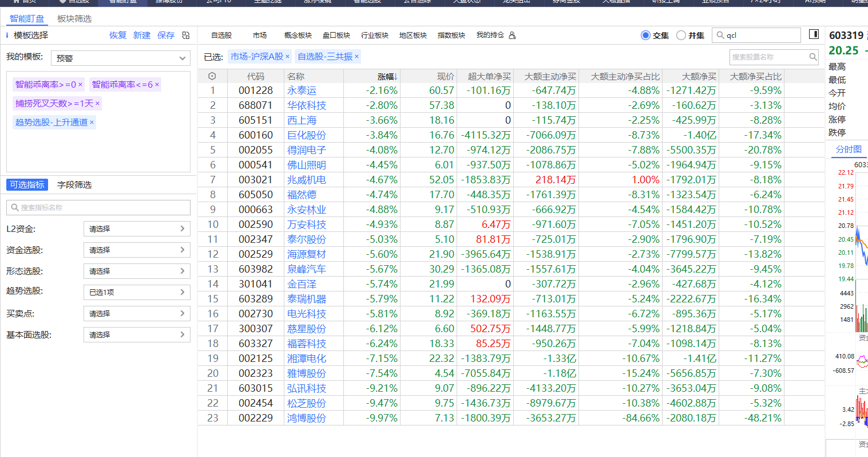Open stock link 兆威机电
The image size is (868, 457).
tap(307, 180)
